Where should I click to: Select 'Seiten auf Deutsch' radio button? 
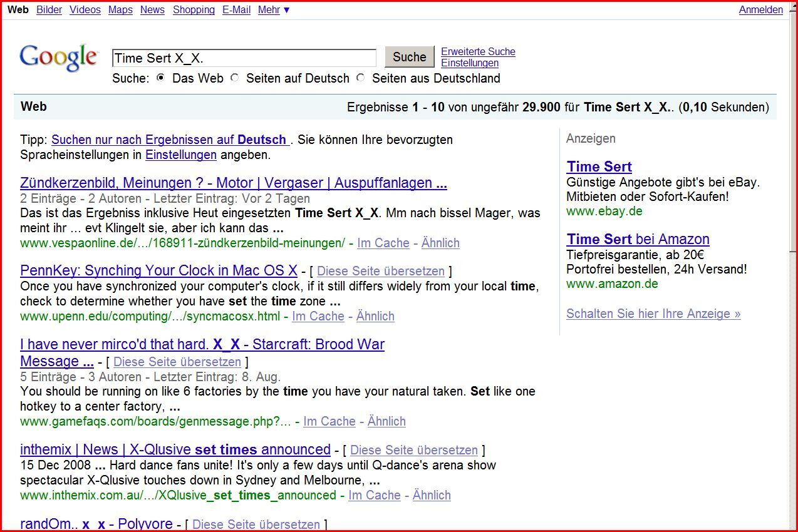pyautogui.click(x=235, y=78)
